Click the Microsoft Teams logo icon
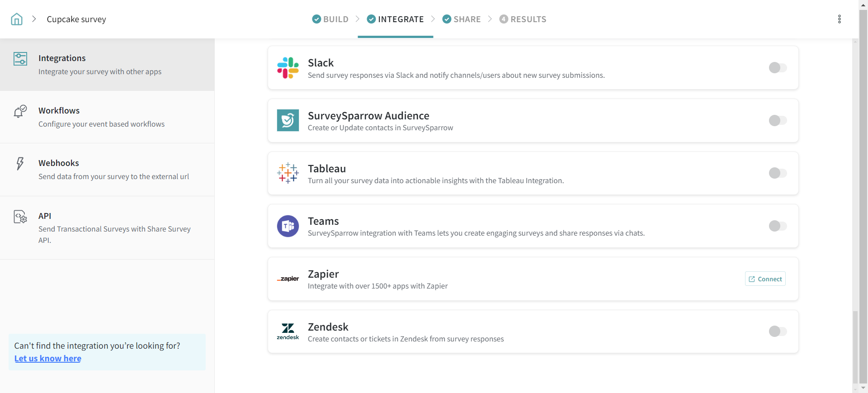 [288, 226]
